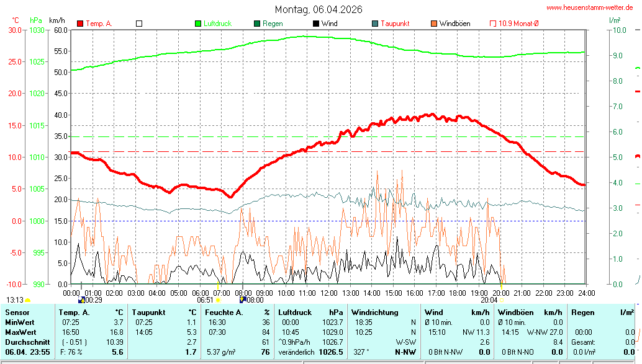Toggle the empty white legend box
The image size is (642, 364).
(139, 24)
